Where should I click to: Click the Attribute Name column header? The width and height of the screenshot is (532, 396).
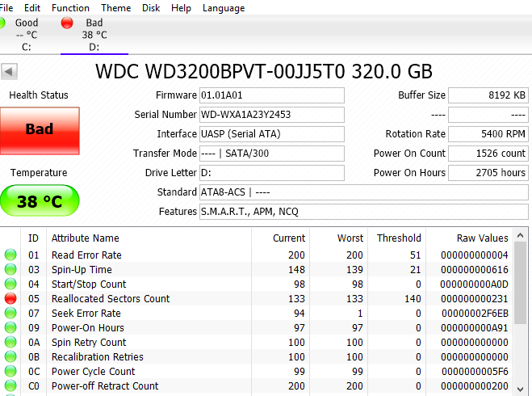pos(149,238)
